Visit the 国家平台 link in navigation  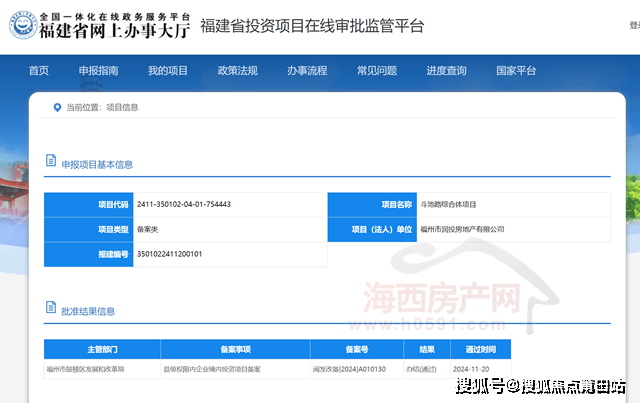(516, 71)
